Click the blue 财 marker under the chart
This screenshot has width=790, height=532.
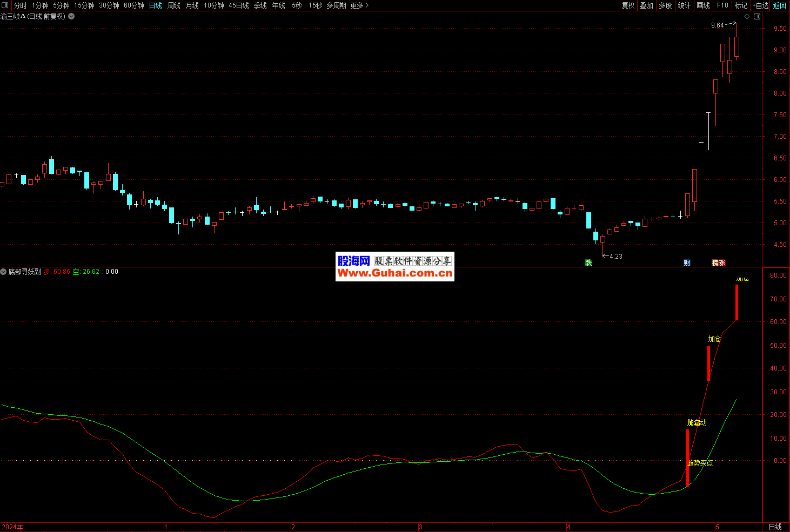[687, 263]
